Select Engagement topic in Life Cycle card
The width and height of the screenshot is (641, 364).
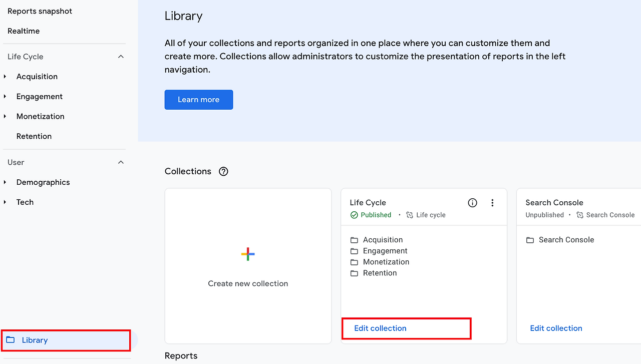pos(386,251)
